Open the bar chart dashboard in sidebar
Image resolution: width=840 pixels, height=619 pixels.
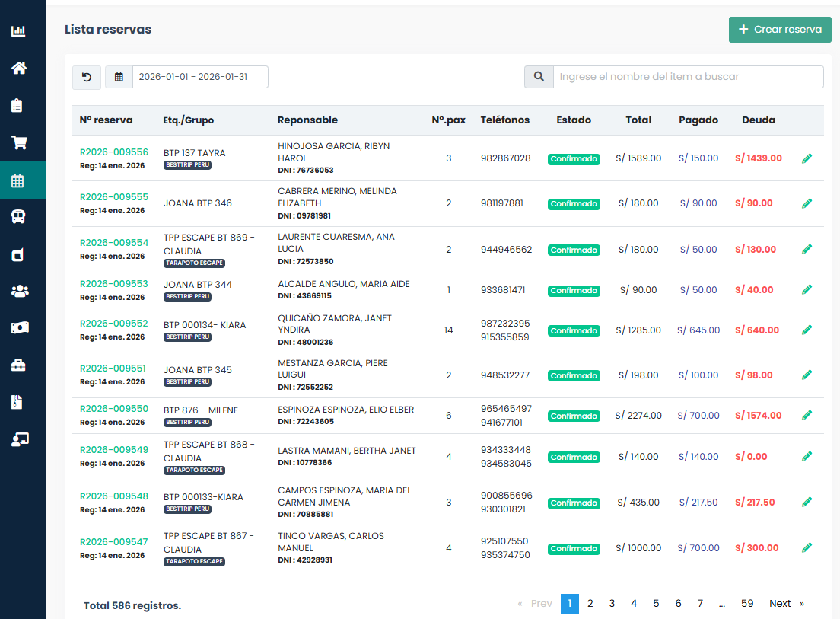(x=18, y=31)
